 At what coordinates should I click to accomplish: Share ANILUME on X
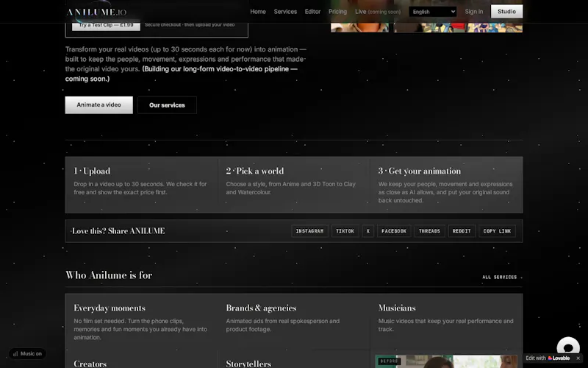point(368,231)
